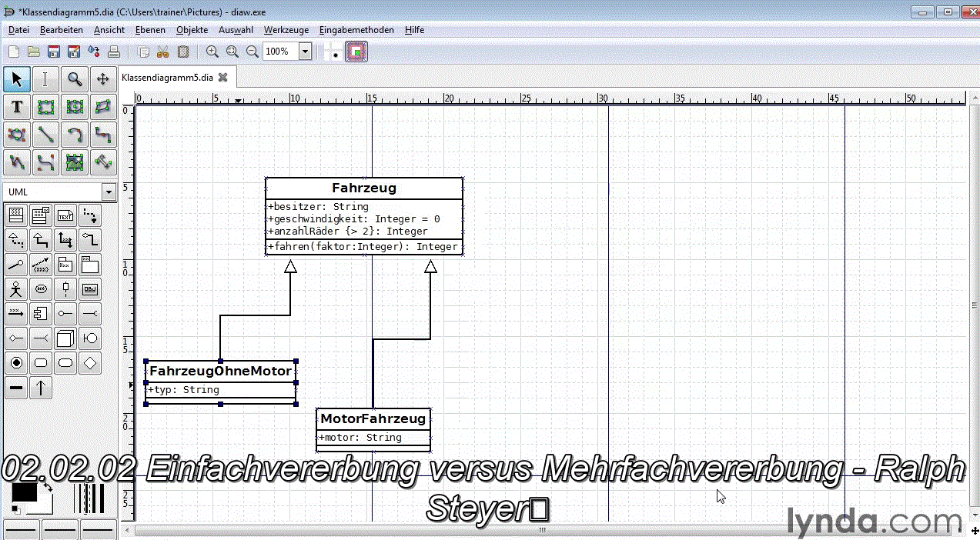Viewport: 980px width, 540px height.
Task: Select the Polygon shape tool
Action: pyautogui.click(x=102, y=107)
